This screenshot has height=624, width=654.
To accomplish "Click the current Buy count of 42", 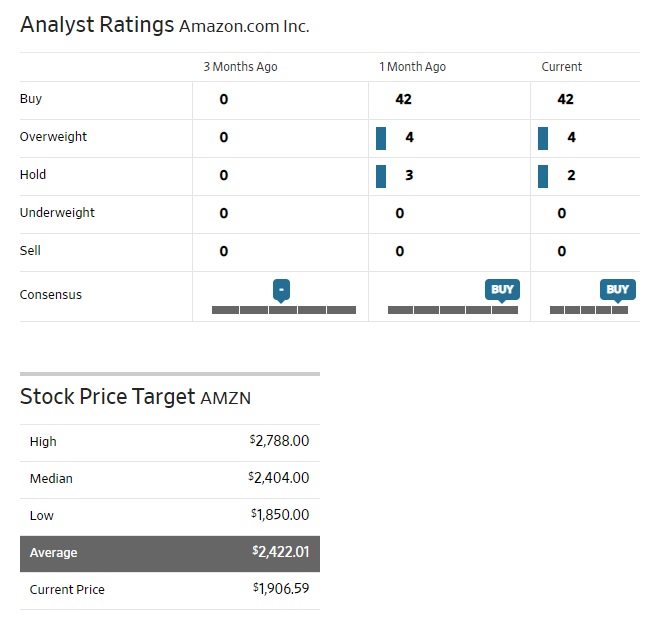I will coord(566,100).
